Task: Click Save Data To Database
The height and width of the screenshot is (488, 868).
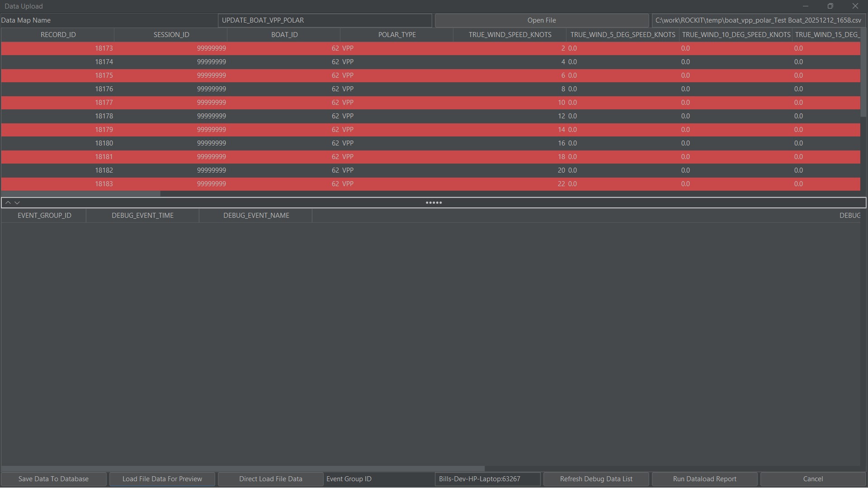Action: pos(53,479)
